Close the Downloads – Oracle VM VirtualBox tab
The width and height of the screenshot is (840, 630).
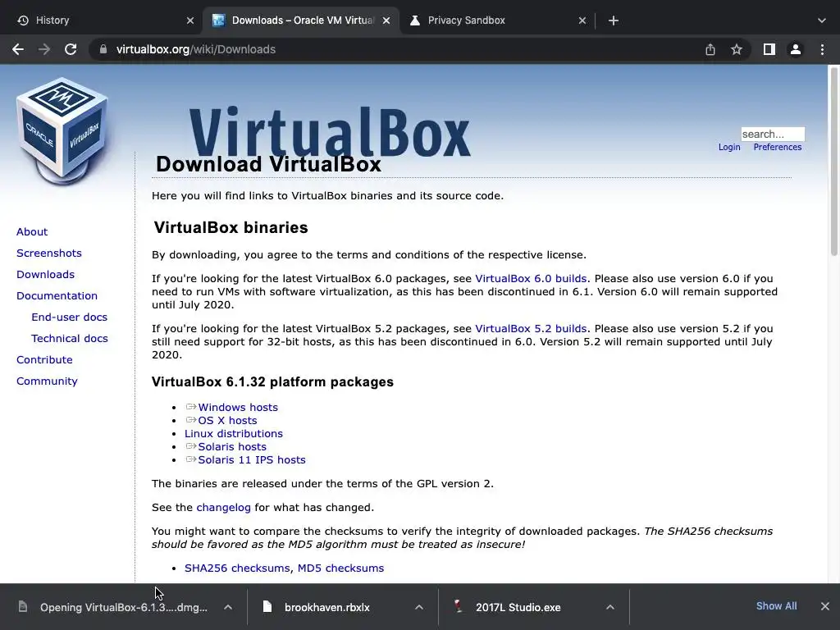tap(386, 21)
